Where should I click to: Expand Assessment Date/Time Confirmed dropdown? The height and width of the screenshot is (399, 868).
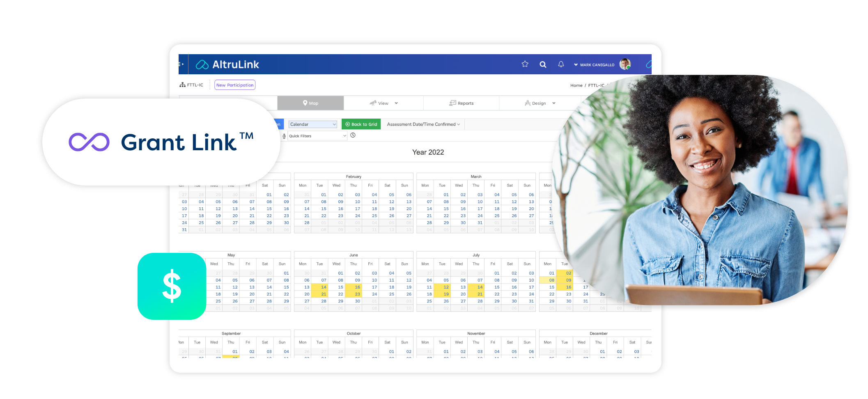[x=423, y=124]
